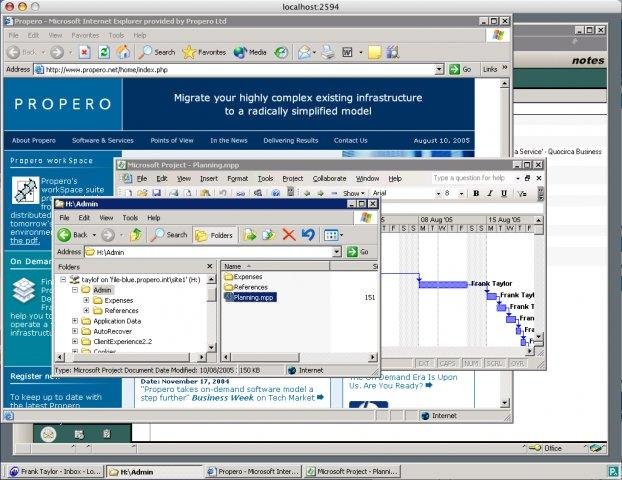The width and height of the screenshot is (622, 480).
Task: Click Search in H:\Admin explorer toolbar
Action: click(169, 235)
